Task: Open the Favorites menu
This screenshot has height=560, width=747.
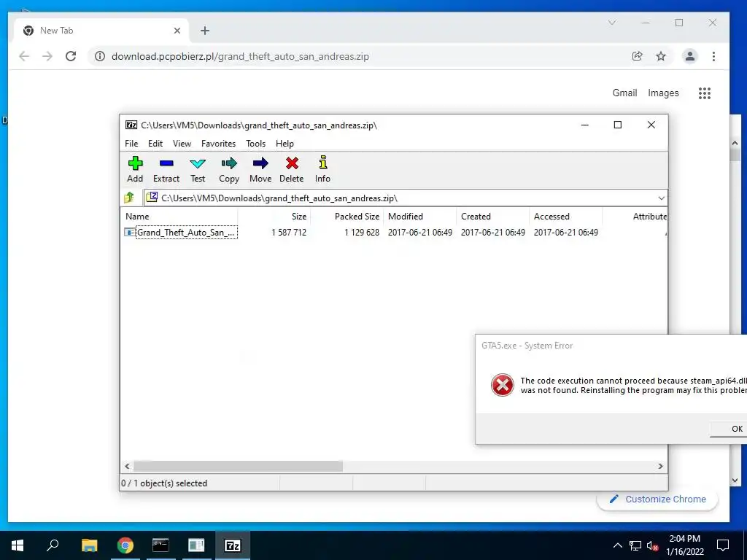Action: 218,144
